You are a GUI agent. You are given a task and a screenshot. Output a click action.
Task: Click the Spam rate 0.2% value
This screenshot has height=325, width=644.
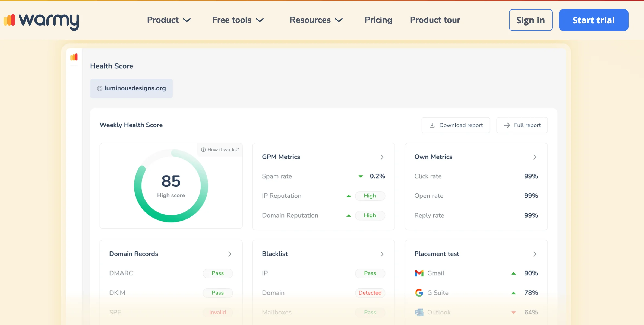point(377,176)
